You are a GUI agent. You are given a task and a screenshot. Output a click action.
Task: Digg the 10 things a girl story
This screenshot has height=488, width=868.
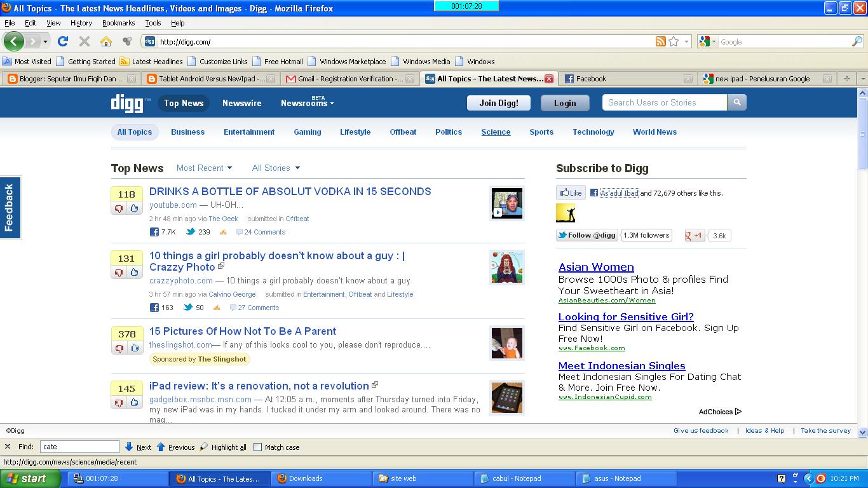click(x=135, y=272)
